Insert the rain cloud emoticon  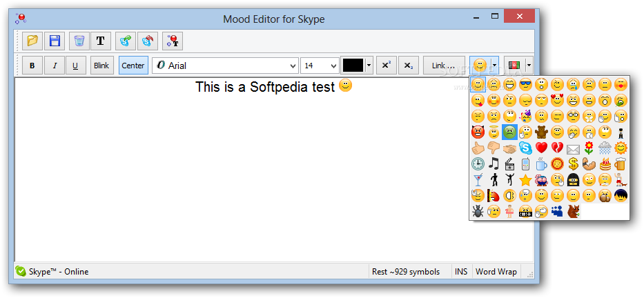(605, 148)
